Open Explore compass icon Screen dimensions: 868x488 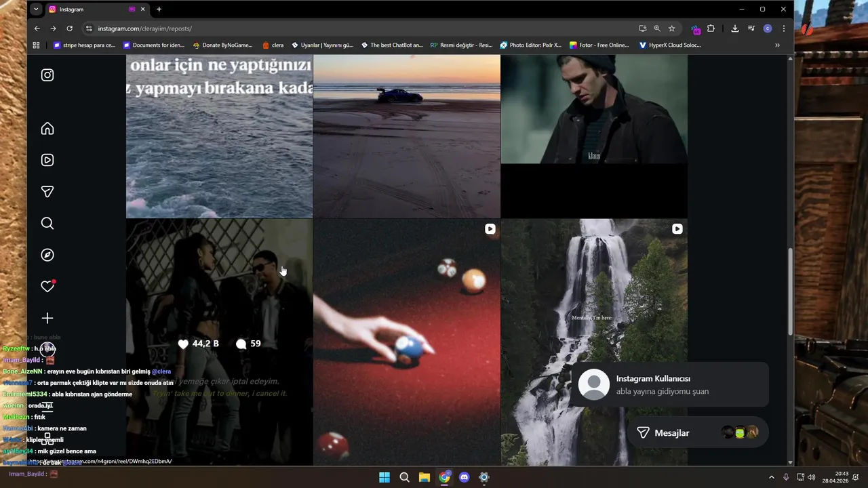pyautogui.click(x=47, y=255)
